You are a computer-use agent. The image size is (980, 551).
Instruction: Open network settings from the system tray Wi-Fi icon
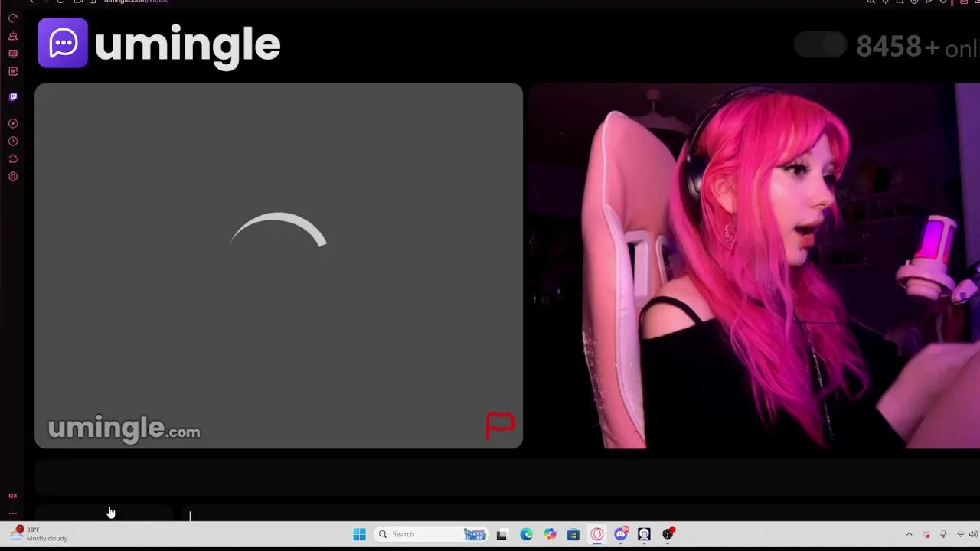click(960, 534)
